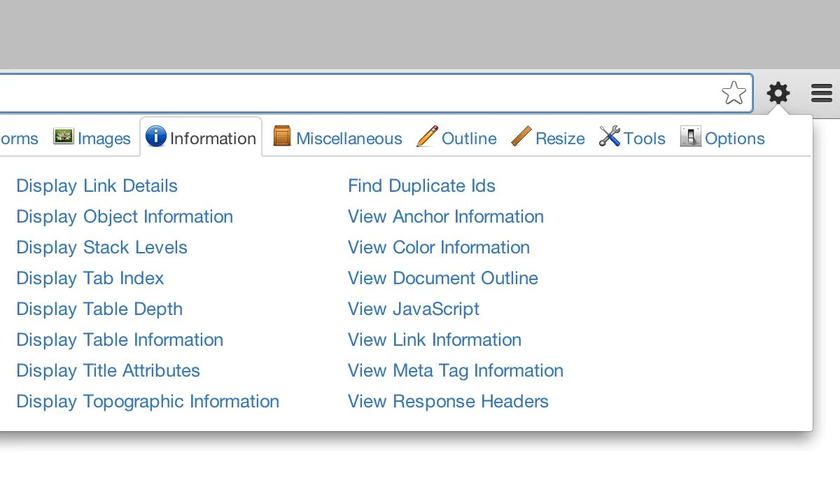Click the blue Information icon
The width and height of the screenshot is (840, 504).
coord(155,136)
